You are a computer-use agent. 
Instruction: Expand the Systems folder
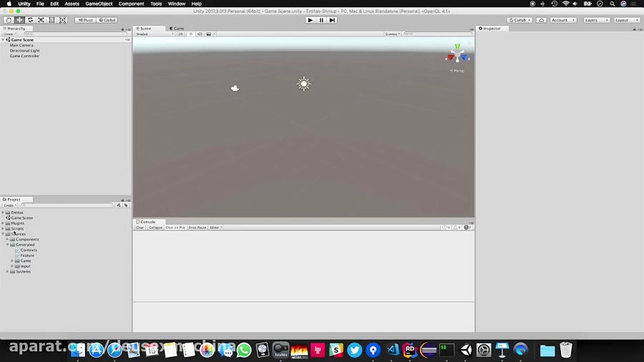point(7,272)
